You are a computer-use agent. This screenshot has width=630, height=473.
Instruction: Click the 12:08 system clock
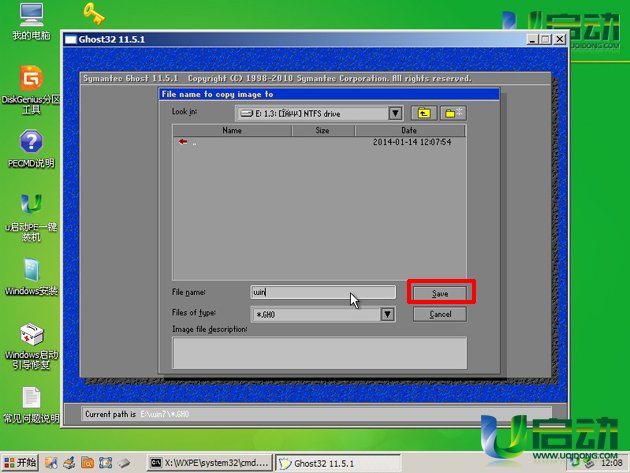point(612,463)
